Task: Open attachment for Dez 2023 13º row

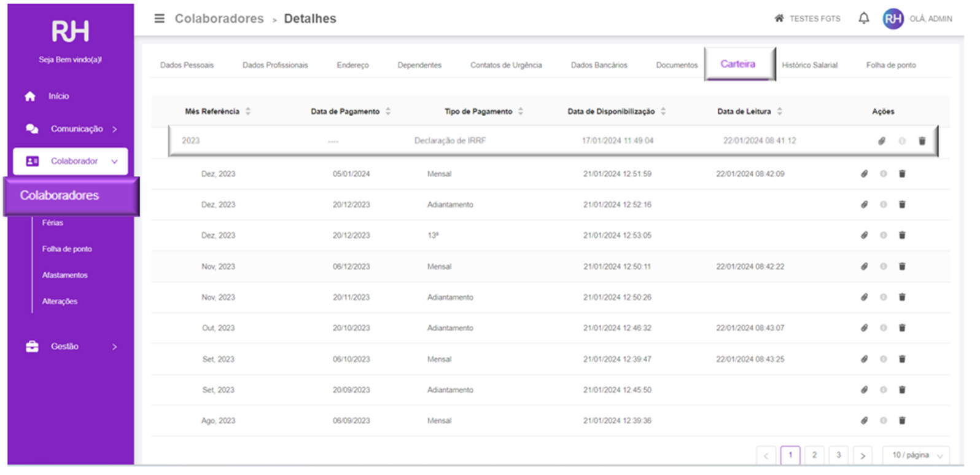Action: pos(864,235)
